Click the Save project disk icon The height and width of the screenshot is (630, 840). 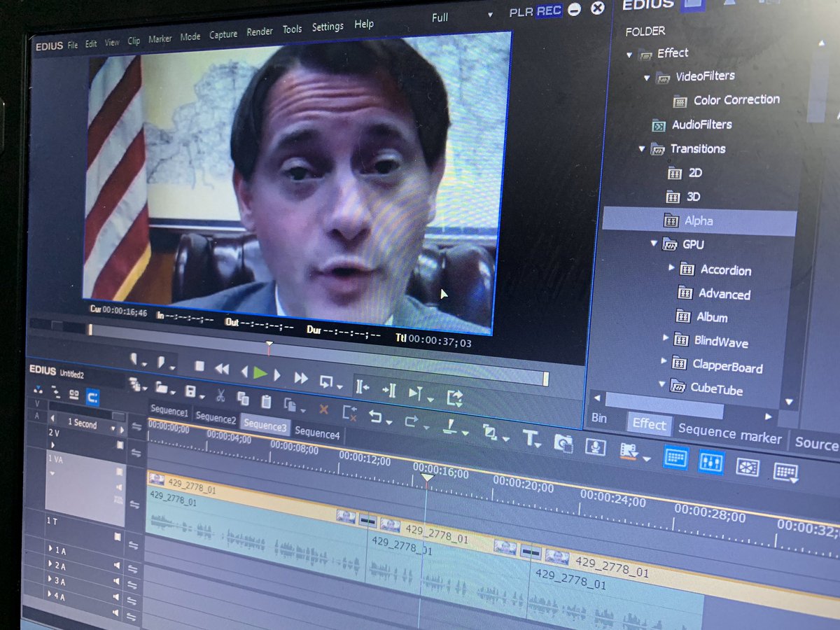[190, 391]
